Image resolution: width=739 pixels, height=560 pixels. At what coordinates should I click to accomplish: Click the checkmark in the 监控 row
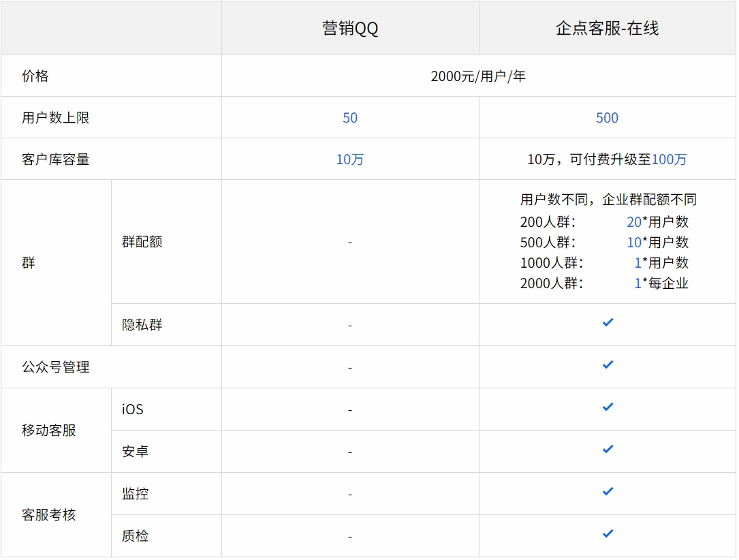(608, 491)
